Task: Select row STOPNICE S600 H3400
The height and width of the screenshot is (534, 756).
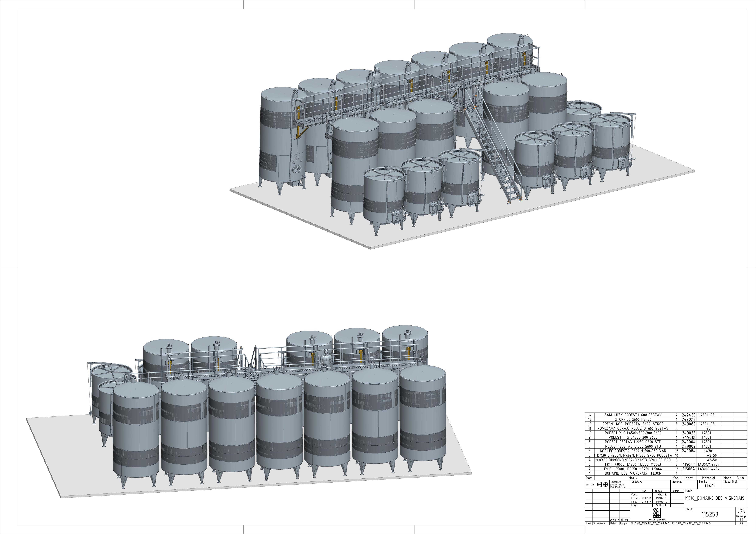Action: [x=666, y=419]
